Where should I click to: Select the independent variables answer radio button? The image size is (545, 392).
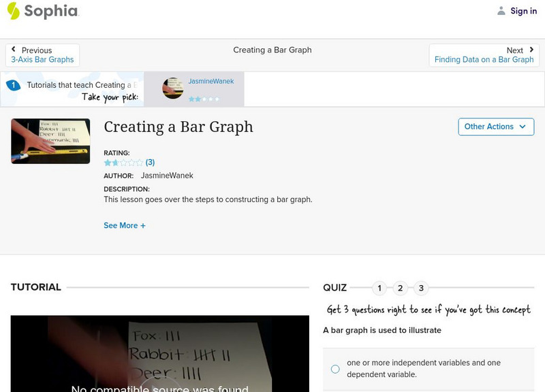click(334, 368)
